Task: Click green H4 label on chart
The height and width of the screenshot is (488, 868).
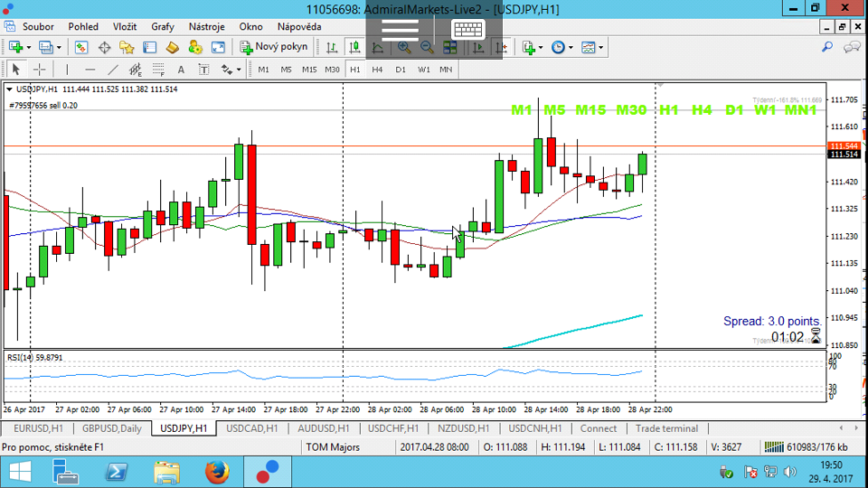Action: tap(702, 110)
